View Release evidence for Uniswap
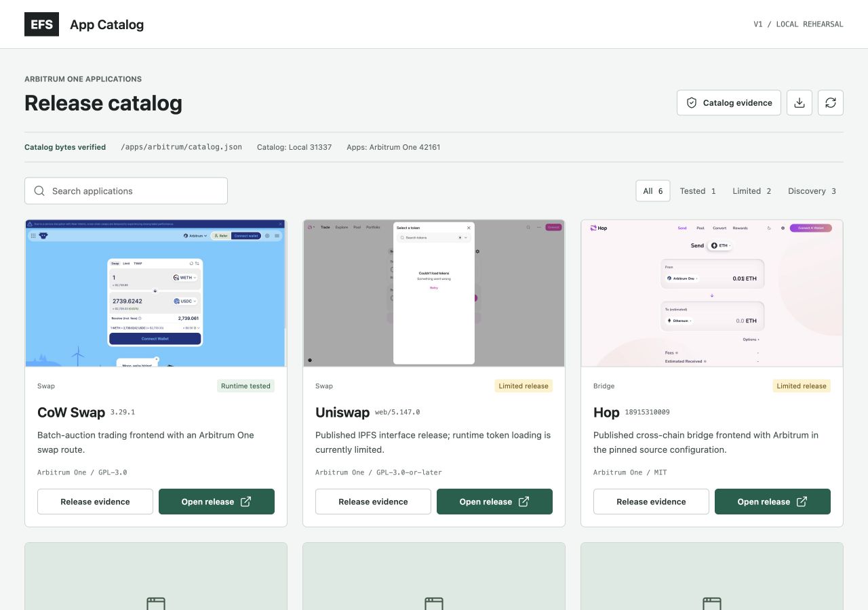Image resolution: width=868 pixels, height=610 pixels. 373,502
